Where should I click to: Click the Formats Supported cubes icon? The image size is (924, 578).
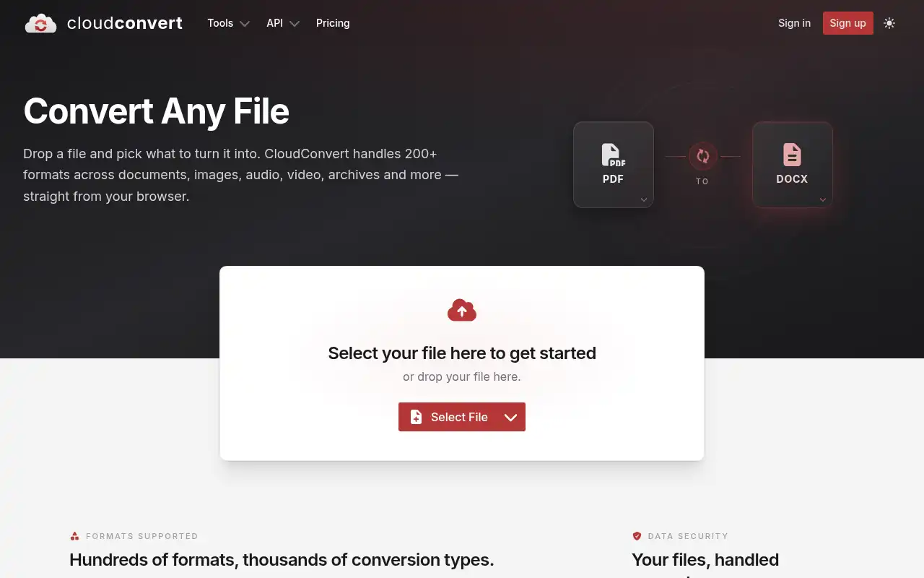74,536
